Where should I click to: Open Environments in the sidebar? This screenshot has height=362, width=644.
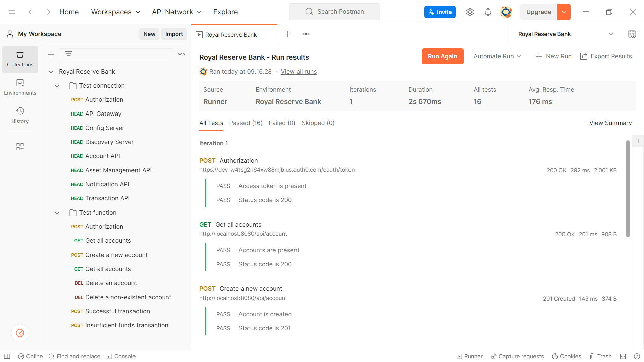(x=20, y=87)
